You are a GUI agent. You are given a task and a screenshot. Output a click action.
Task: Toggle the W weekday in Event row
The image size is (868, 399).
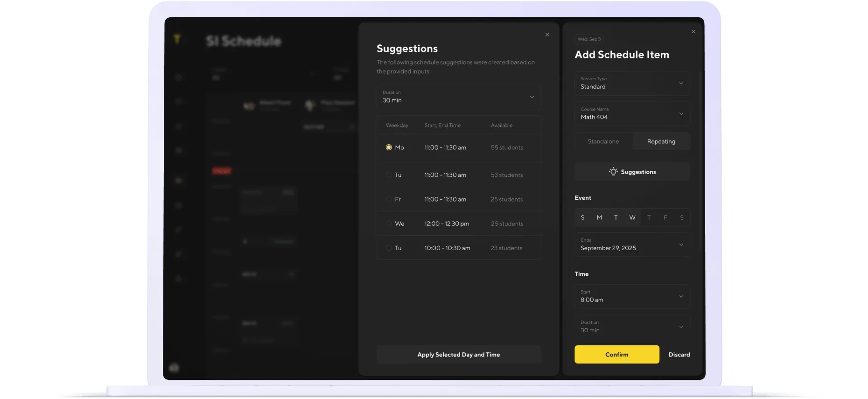pyautogui.click(x=632, y=217)
